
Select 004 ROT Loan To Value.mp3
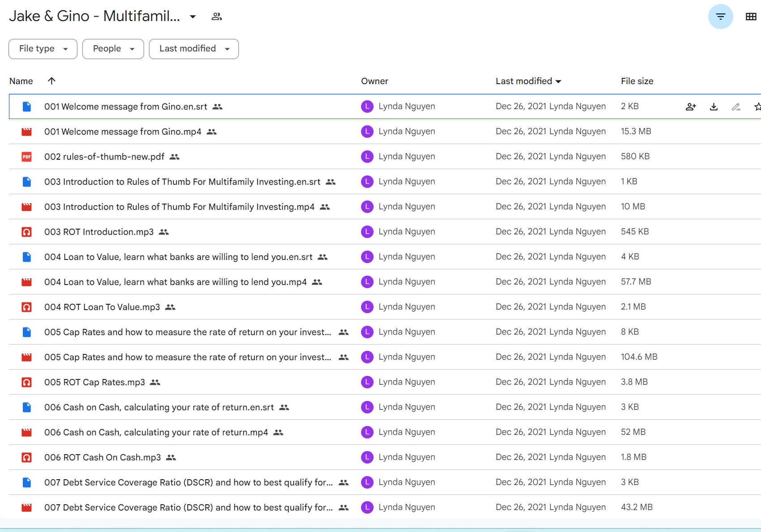[102, 307]
